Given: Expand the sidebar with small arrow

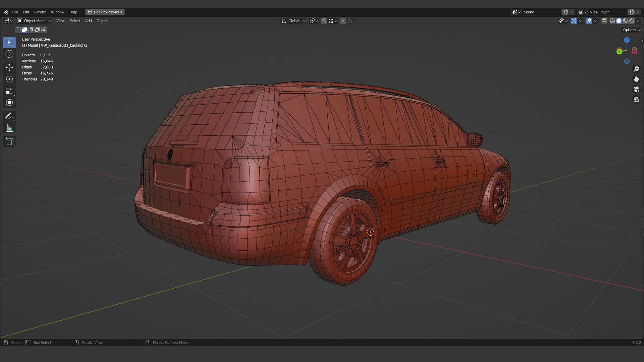Looking at the screenshot, I should [642, 41].
